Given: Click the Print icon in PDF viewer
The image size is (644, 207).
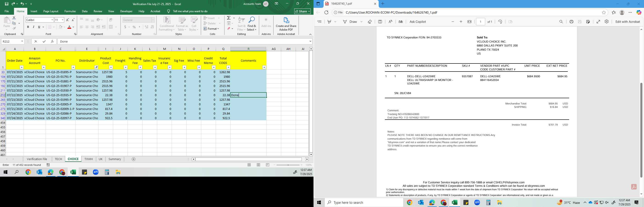Looking at the screenshot, I should click(571, 22).
